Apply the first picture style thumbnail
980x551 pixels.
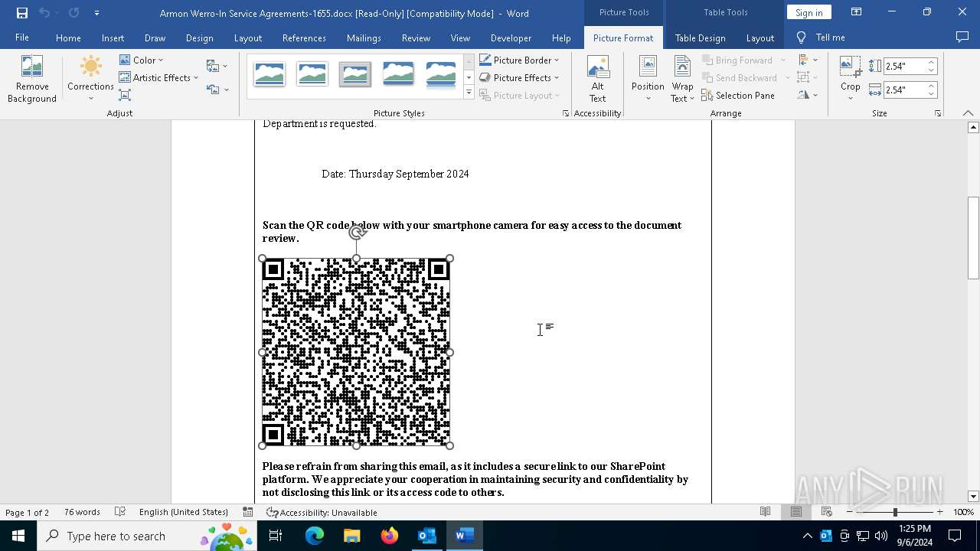click(x=269, y=74)
